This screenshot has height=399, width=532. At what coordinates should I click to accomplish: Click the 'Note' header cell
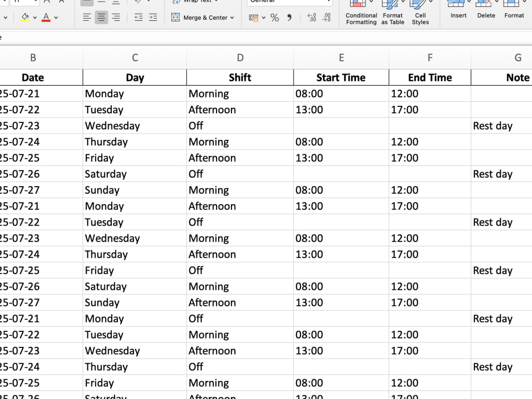502,78
